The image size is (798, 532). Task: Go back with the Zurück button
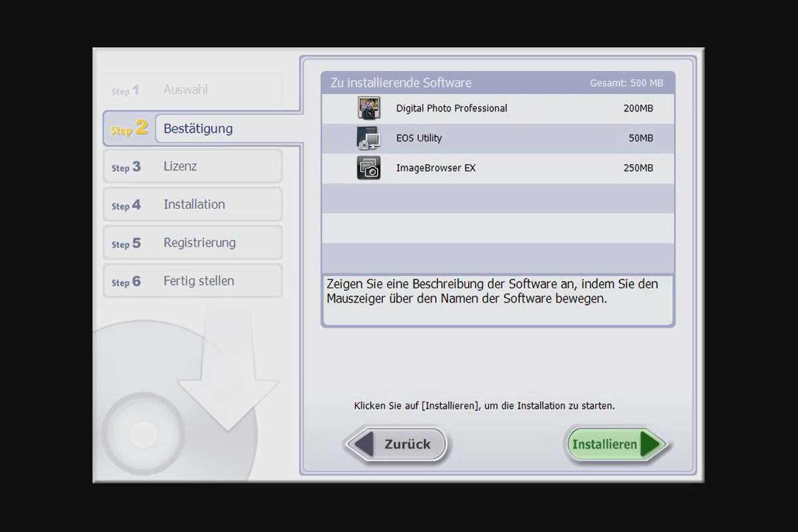pos(396,444)
